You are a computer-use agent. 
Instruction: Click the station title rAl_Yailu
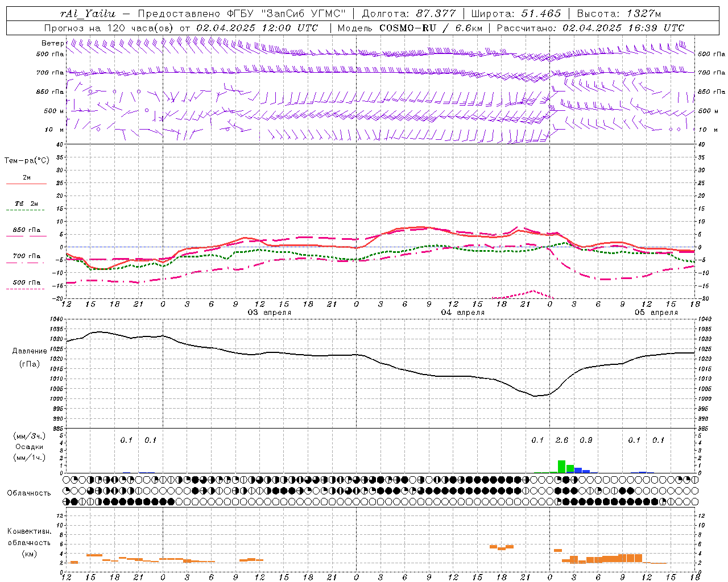pyautogui.click(x=88, y=14)
